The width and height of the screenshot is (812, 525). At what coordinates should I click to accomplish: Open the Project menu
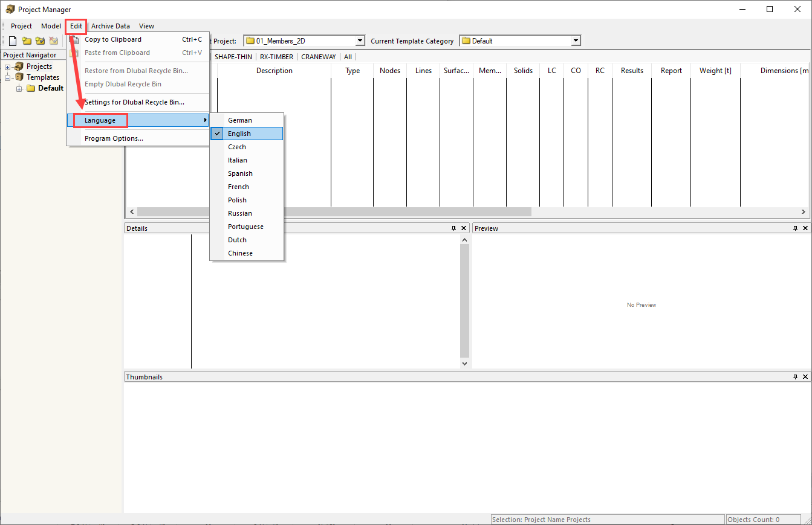[22, 26]
